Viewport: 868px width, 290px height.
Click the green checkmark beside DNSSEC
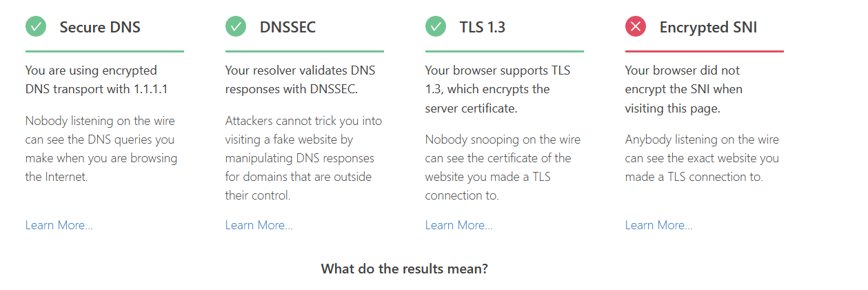(236, 27)
